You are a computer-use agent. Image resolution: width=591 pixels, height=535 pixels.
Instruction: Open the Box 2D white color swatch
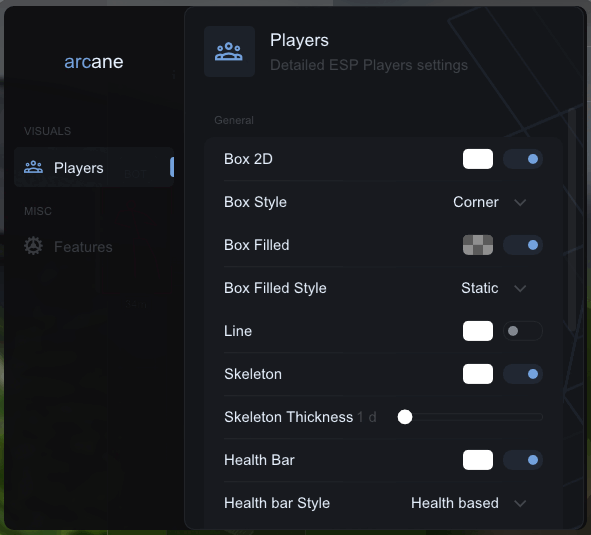tap(478, 159)
